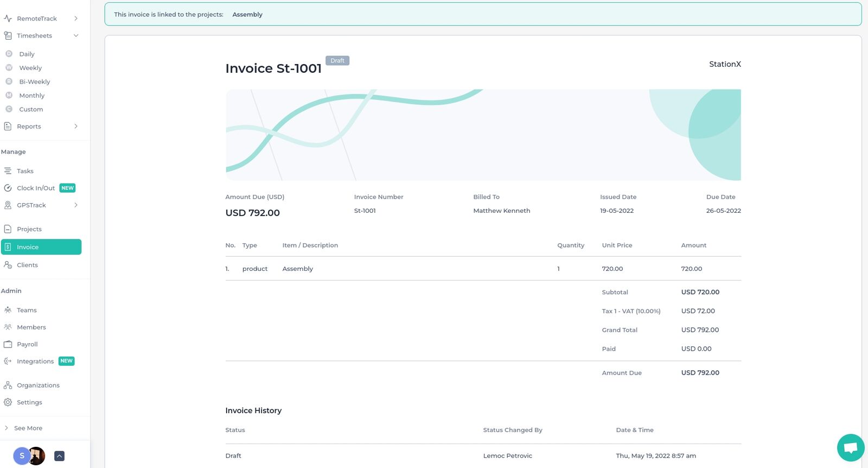The width and height of the screenshot is (868, 468).
Task: Select the Invoice menu item
Action: tap(41, 247)
